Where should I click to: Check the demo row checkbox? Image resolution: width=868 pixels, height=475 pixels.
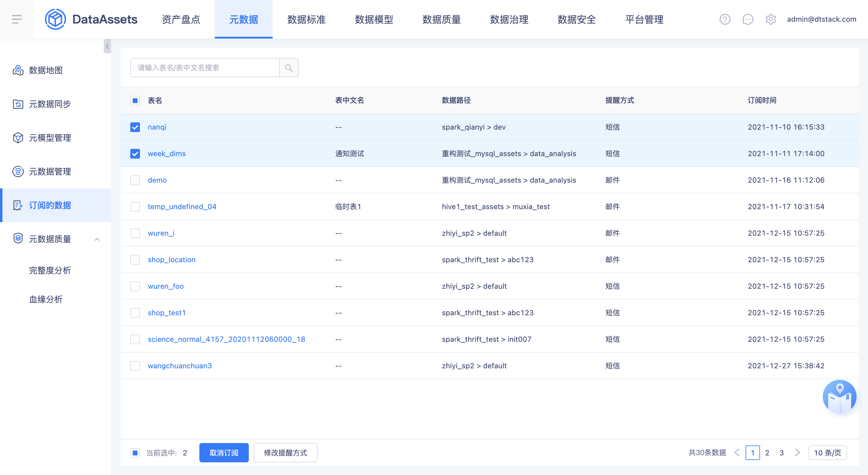135,180
